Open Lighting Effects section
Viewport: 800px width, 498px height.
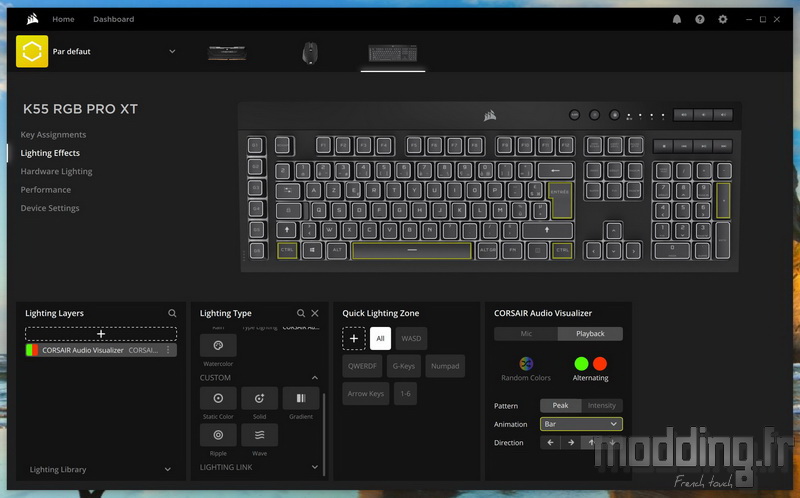(x=50, y=153)
